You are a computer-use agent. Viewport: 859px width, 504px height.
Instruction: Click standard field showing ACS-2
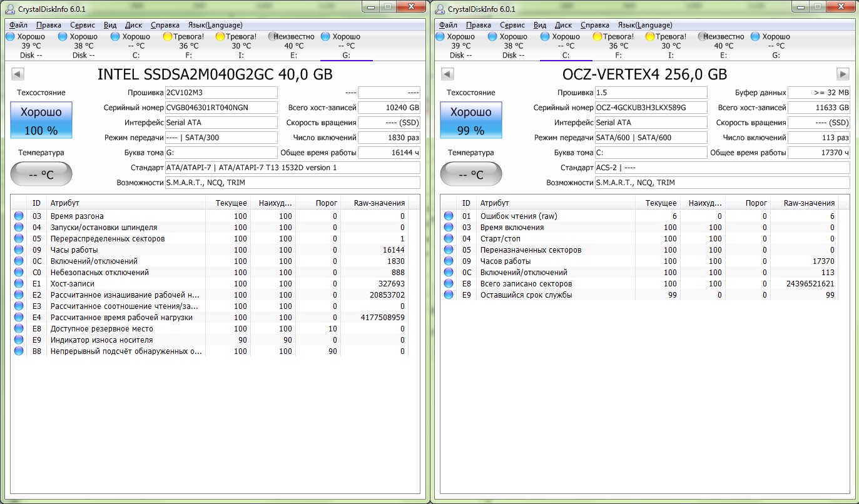tap(723, 168)
